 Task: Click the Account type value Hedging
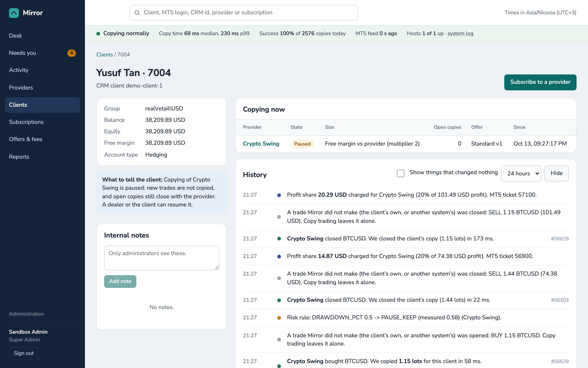(156, 155)
